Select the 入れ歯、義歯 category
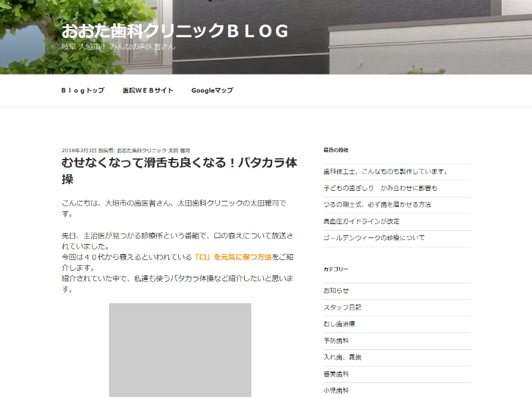532x399 pixels. pyautogui.click(x=337, y=357)
